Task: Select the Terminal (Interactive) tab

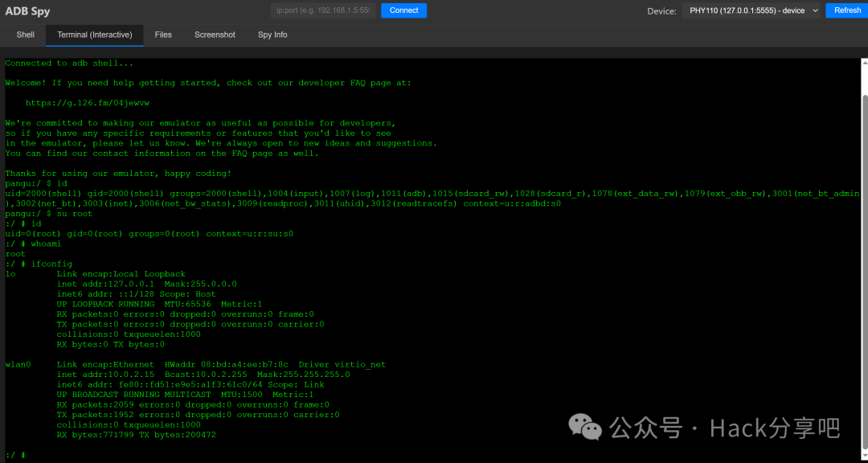Action: pos(95,35)
